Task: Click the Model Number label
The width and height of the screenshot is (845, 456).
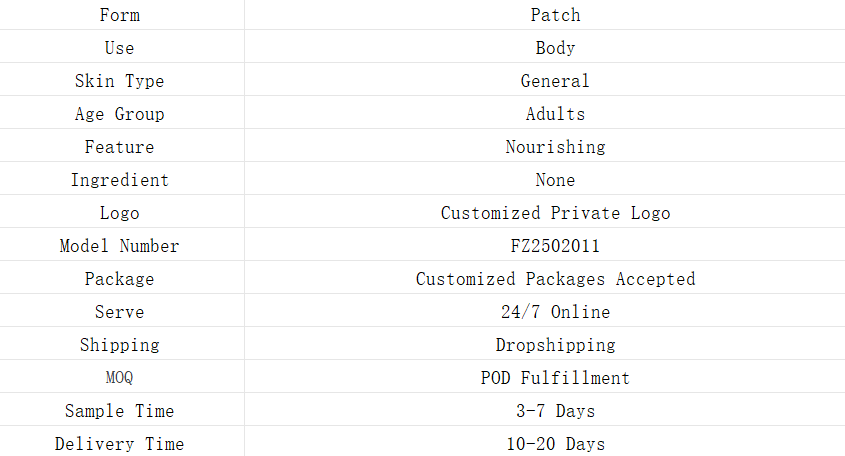Action: tap(120, 246)
